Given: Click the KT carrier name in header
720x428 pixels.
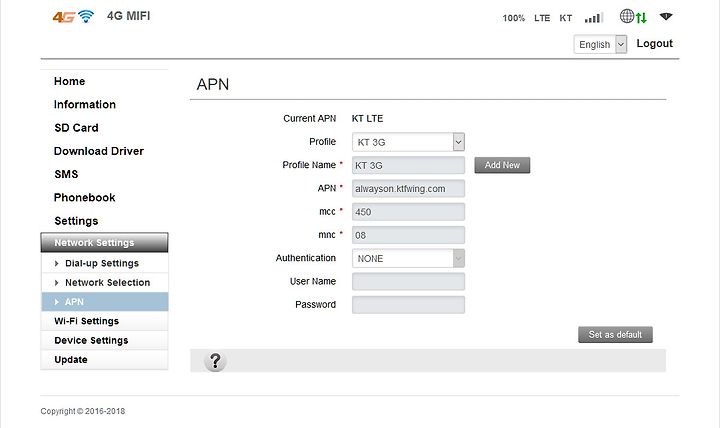Looking at the screenshot, I should [565, 18].
